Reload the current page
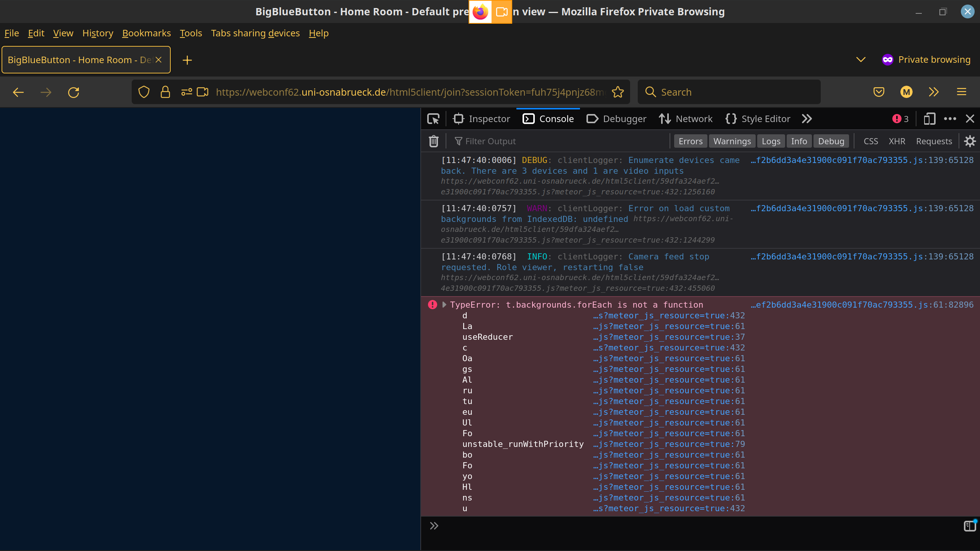The image size is (980, 551). click(73, 92)
